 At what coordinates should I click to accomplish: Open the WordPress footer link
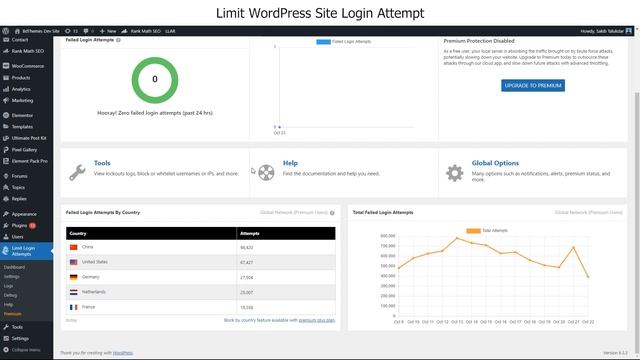[123, 353]
